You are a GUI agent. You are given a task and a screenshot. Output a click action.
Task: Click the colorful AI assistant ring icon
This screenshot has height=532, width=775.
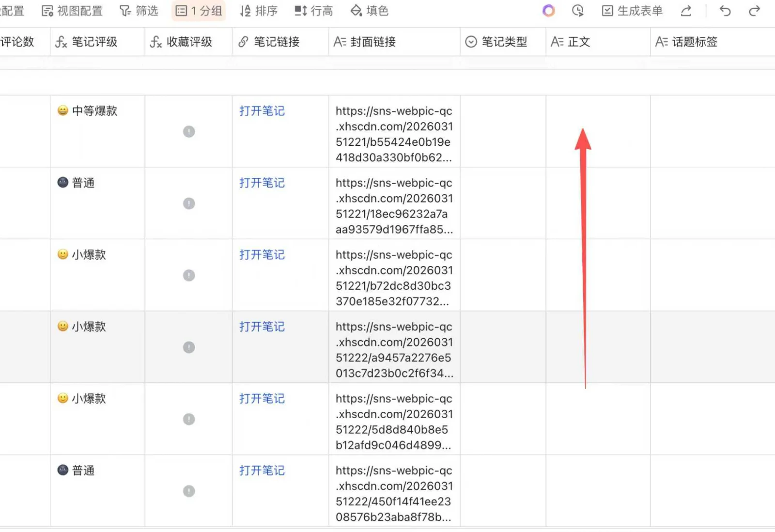click(548, 11)
